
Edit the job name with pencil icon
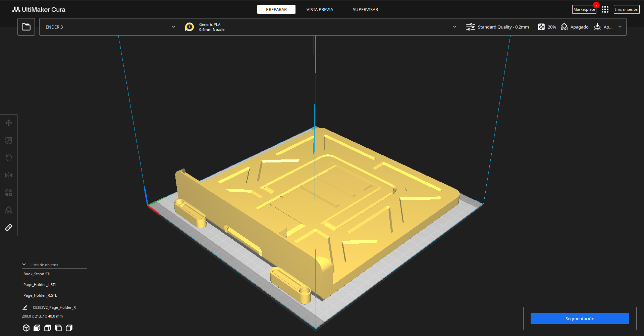(x=25, y=307)
